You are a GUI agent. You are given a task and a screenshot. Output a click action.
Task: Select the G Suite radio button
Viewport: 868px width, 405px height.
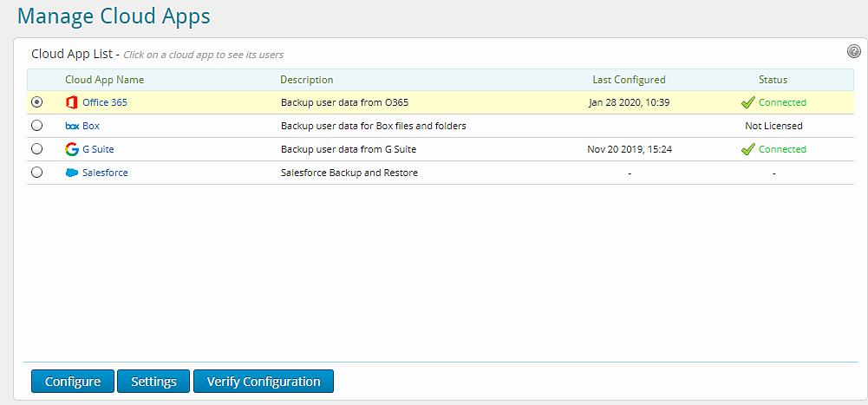(x=36, y=149)
